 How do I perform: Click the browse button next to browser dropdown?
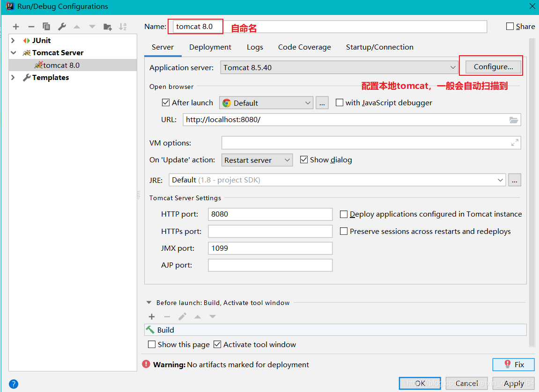(322, 103)
